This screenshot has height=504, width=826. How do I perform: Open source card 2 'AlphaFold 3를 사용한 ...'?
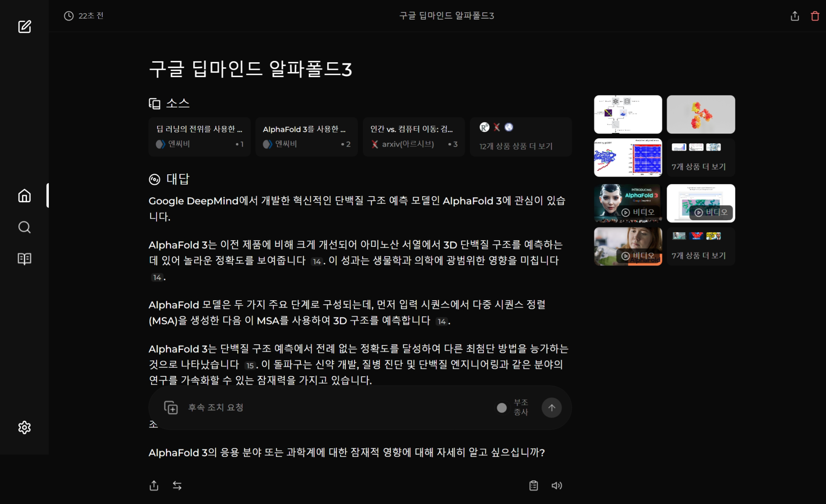click(x=306, y=136)
